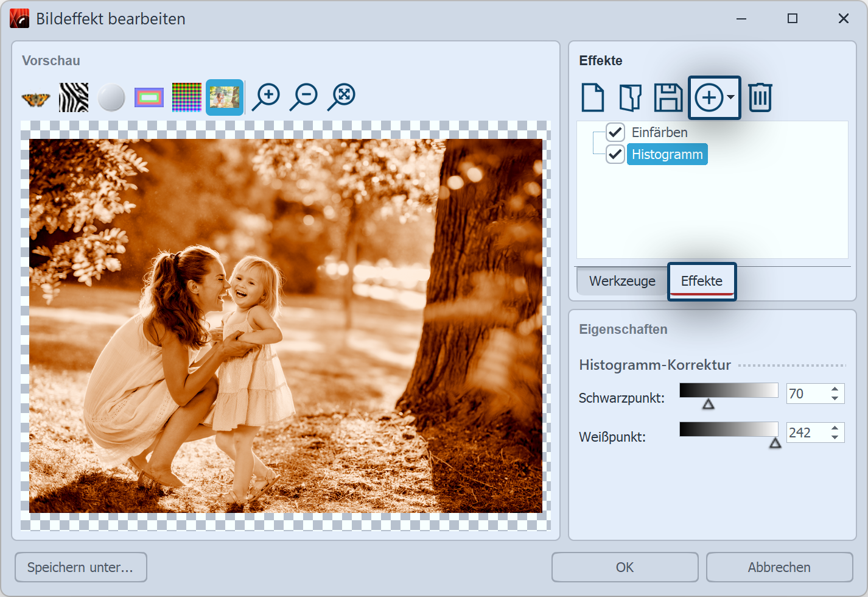Switch to the Werkzeuge tab
This screenshot has width=868, height=597.
pyautogui.click(x=621, y=281)
